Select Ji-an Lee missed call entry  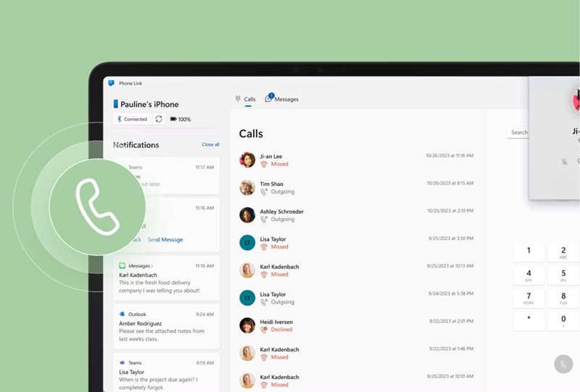click(x=357, y=160)
